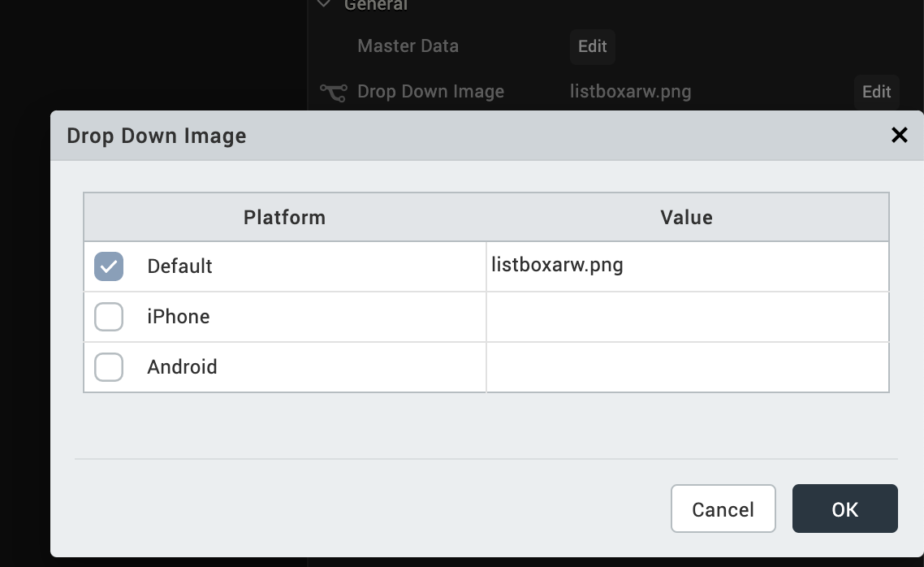
Task: Select the Android row label
Action: 182,367
